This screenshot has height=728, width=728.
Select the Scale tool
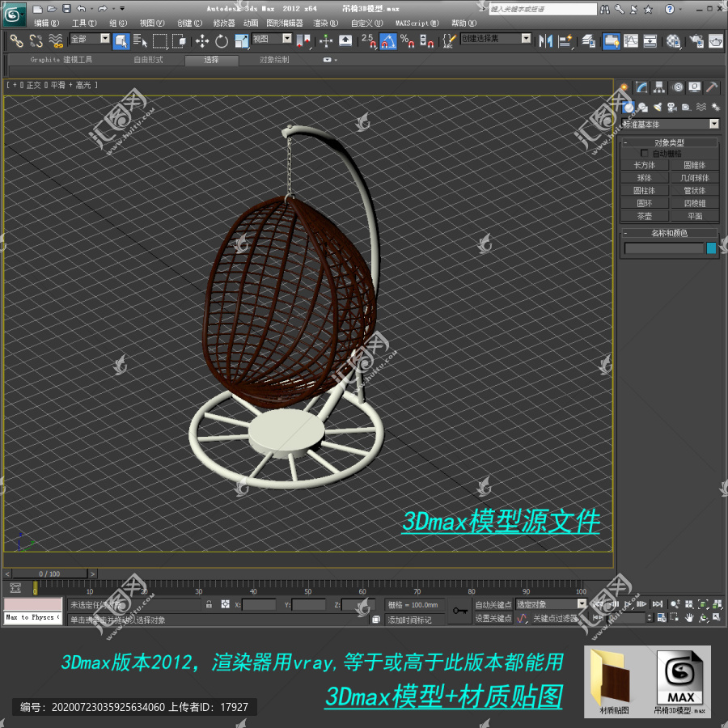[241, 41]
